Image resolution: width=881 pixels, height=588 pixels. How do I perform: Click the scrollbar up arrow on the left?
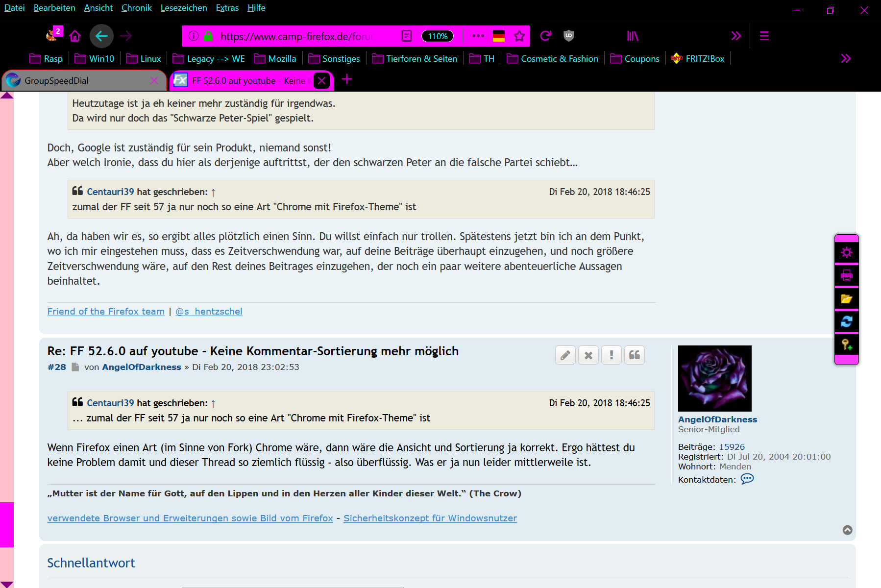7,96
